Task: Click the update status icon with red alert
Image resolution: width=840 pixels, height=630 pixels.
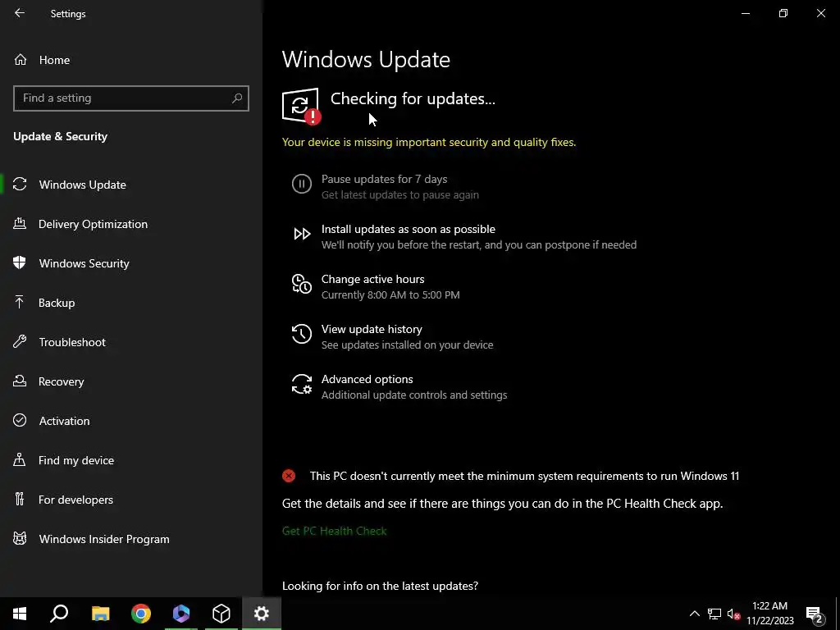Action: 301,106
